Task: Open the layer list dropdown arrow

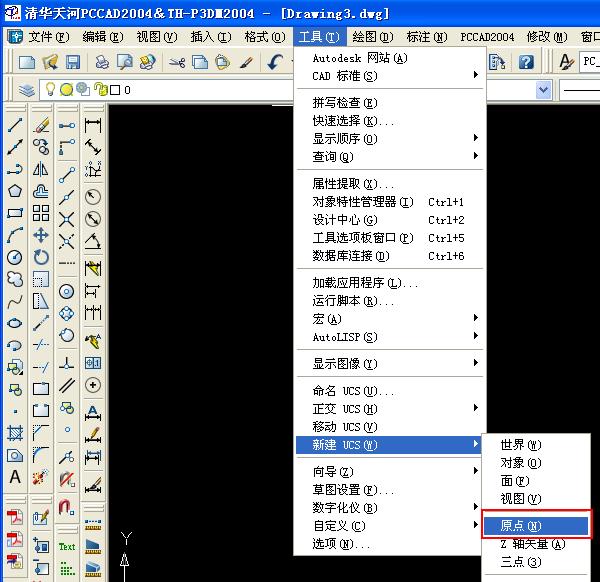Action: point(543,90)
